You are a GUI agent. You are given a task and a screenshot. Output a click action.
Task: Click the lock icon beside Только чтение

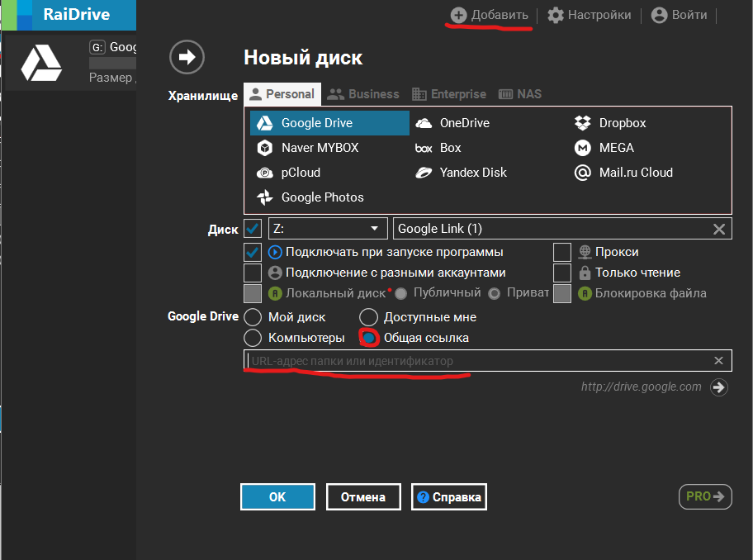point(585,273)
